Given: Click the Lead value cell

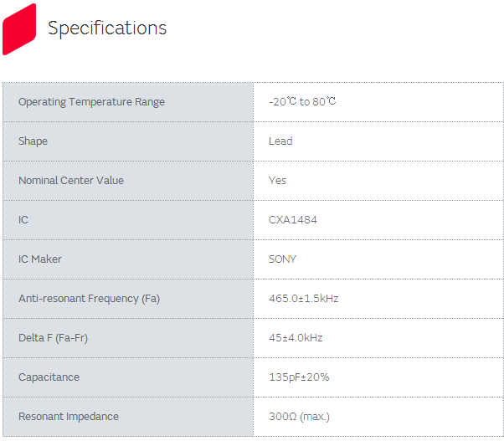Looking at the screenshot, I should pyautogui.click(x=280, y=141).
